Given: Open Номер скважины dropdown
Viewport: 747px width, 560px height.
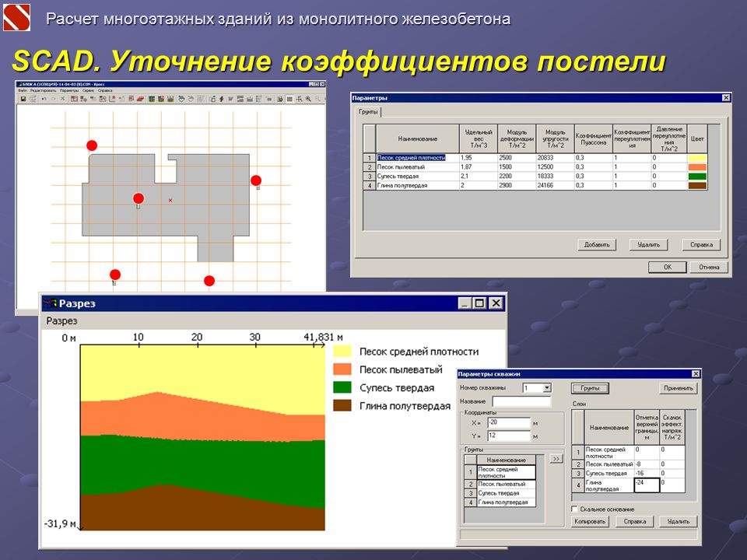Looking at the screenshot, I should coord(547,388).
